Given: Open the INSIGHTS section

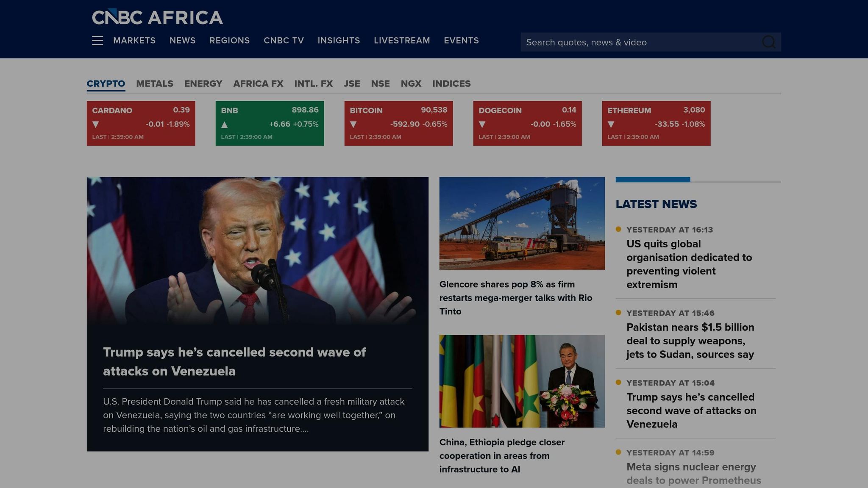Looking at the screenshot, I should 339,41.
